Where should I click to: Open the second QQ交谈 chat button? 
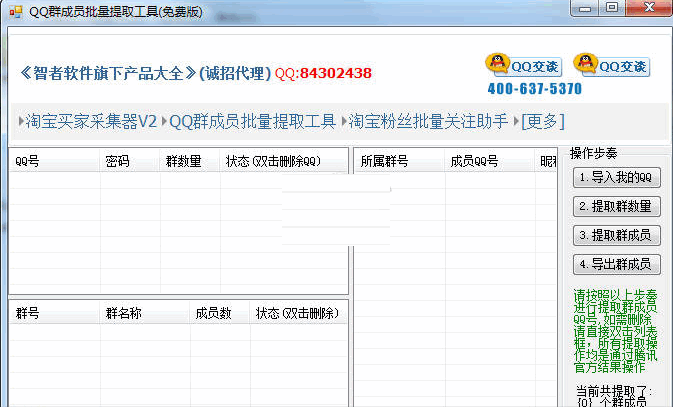(612, 65)
